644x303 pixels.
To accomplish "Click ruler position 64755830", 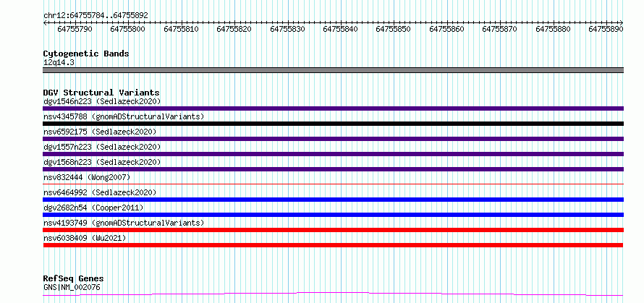I will [x=287, y=29].
